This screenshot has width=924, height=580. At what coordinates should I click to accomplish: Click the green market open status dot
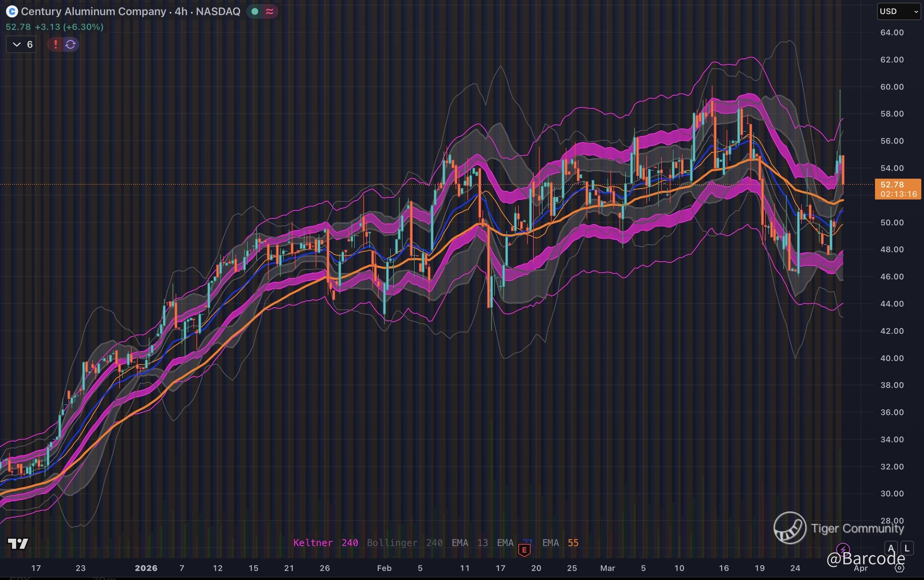click(255, 11)
